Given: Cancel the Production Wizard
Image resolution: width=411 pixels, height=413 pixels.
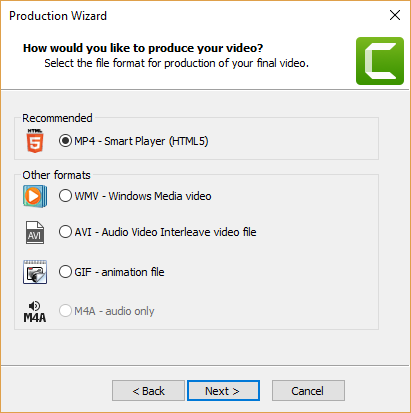Looking at the screenshot, I should click(308, 391).
